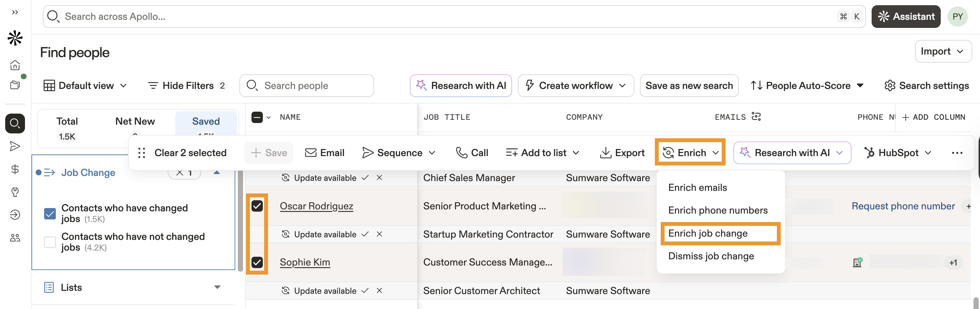Switch to the Net New tab
This screenshot has width=980, height=309.
coord(135,121)
